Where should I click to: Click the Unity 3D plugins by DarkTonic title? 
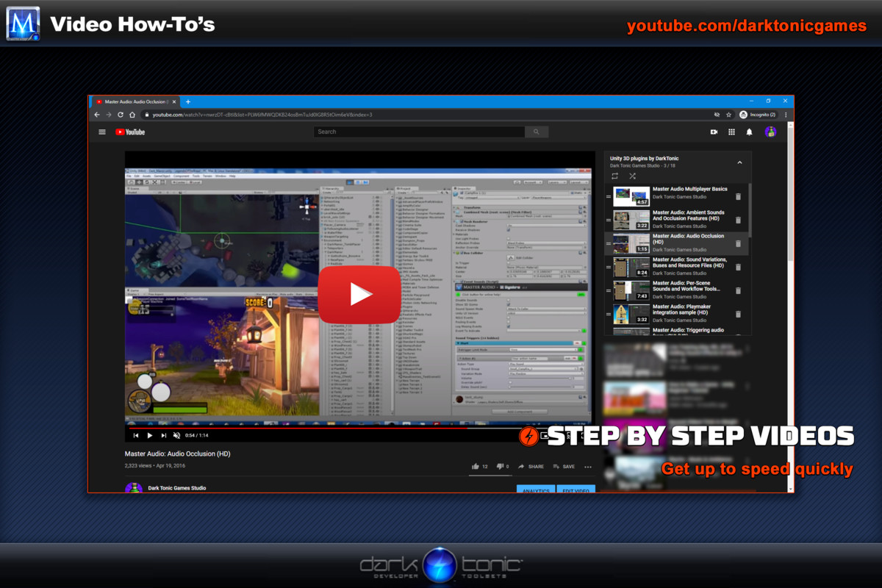click(645, 158)
